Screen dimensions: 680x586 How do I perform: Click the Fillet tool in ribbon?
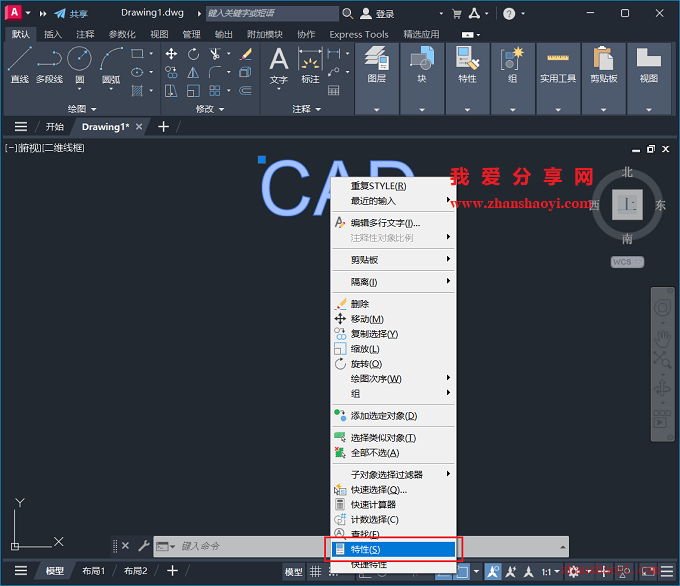[215, 72]
